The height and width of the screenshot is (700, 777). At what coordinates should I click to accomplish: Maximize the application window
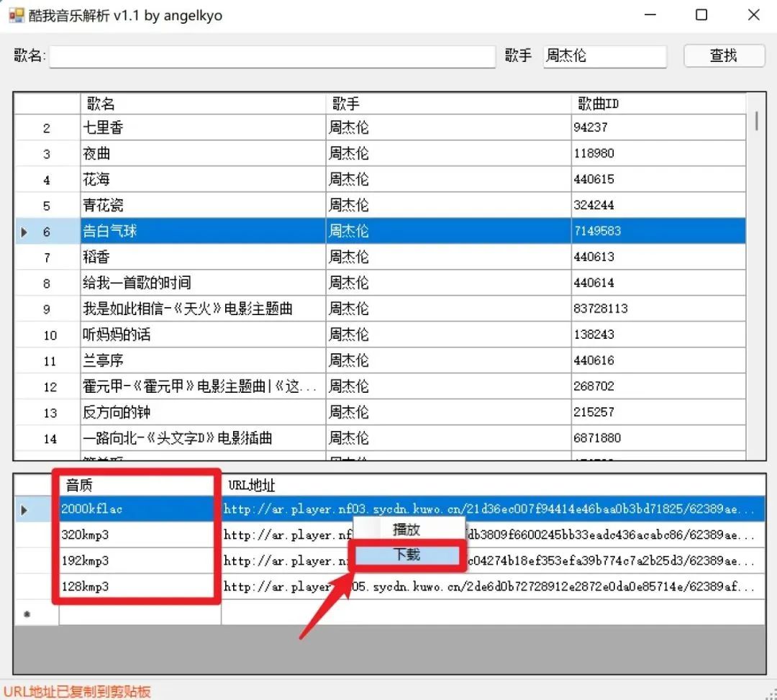(x=701, y=15)
